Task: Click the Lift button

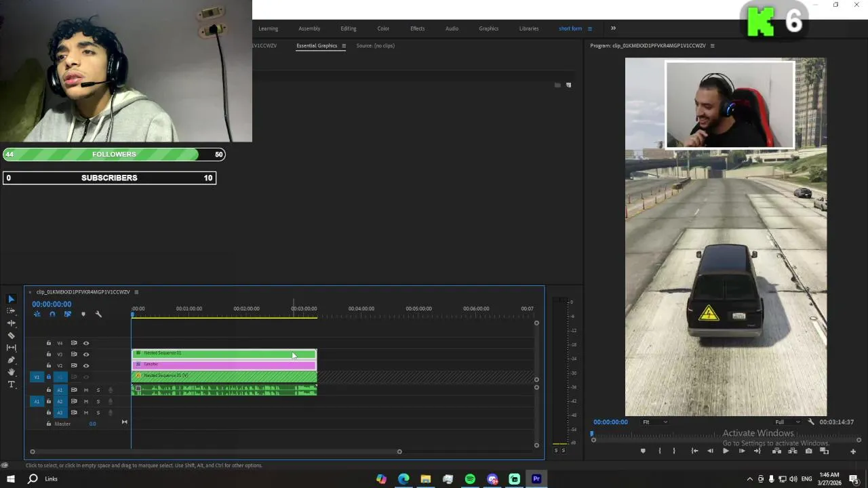Action: 776,451
